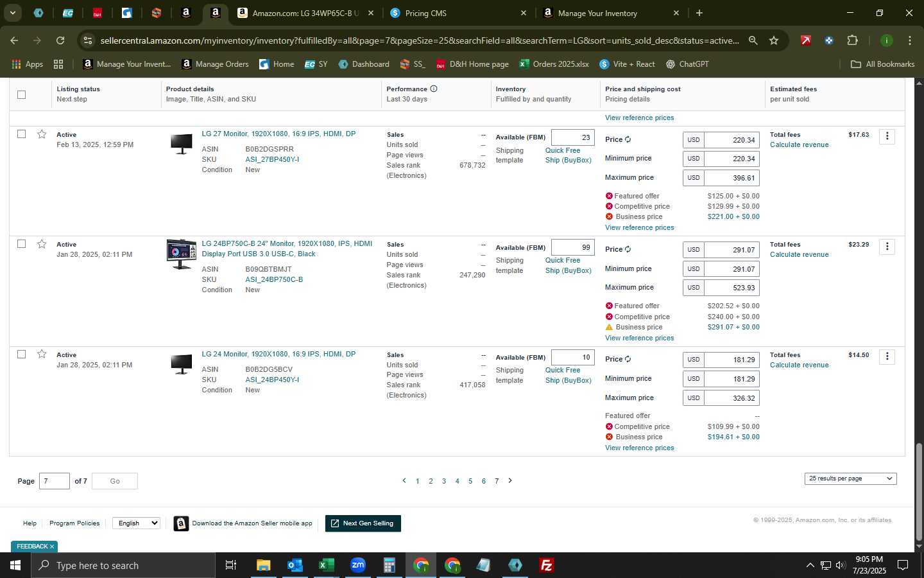Click Windows search box
Viewport: 924px width, 578px height.
123,565
